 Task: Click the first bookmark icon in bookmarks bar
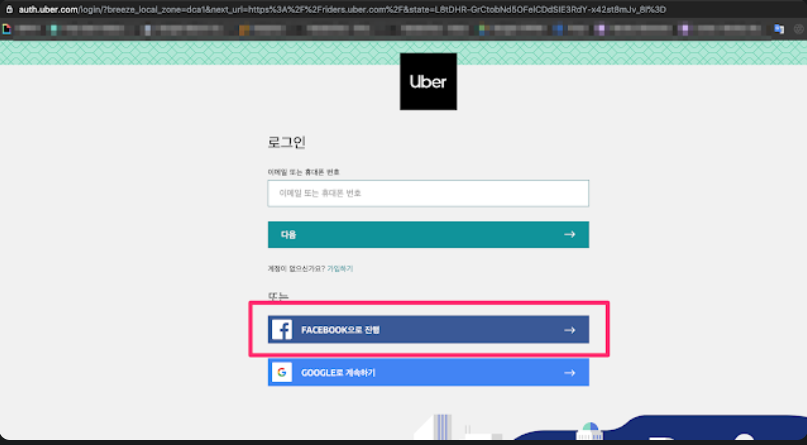click(x=7, y=29)
